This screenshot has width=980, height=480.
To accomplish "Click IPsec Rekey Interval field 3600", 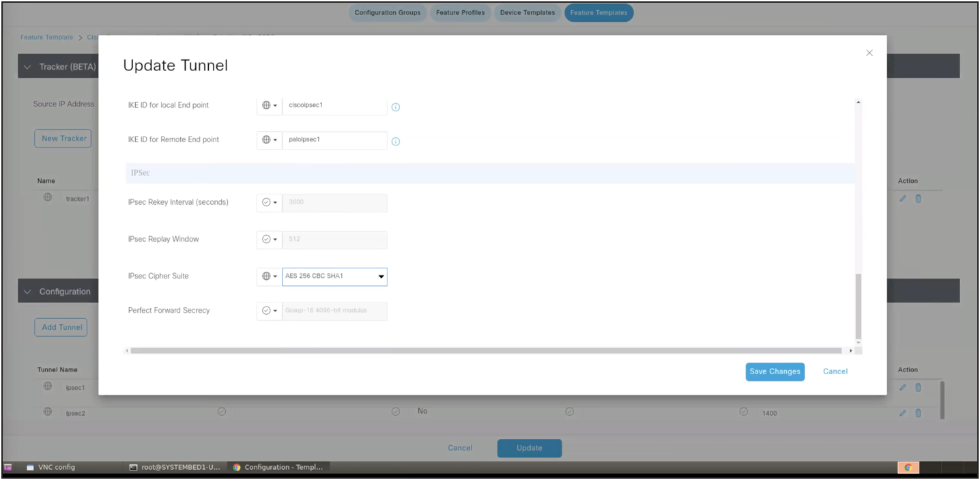I will (334, 203).
